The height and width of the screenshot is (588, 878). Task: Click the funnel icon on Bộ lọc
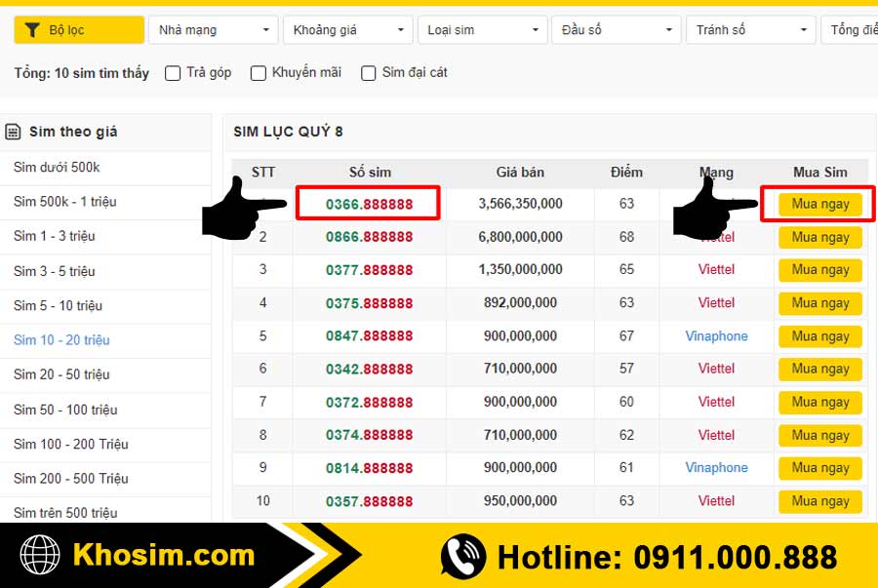[x=32, y=30]
